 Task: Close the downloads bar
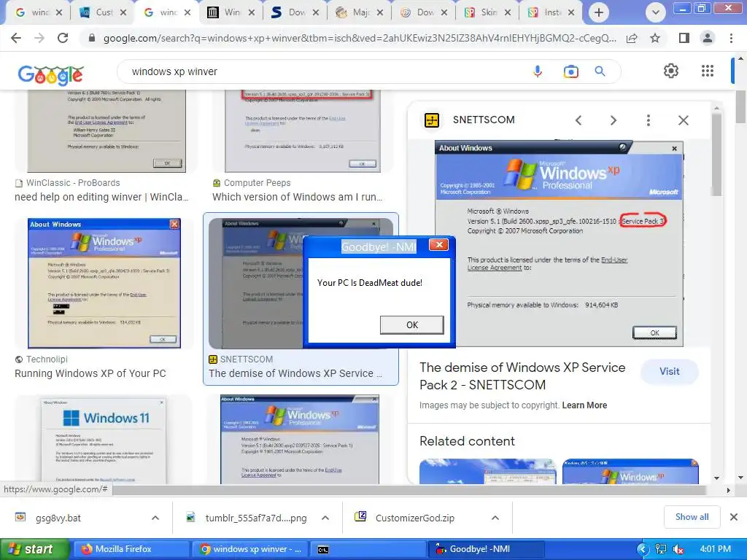coord(734,517)
